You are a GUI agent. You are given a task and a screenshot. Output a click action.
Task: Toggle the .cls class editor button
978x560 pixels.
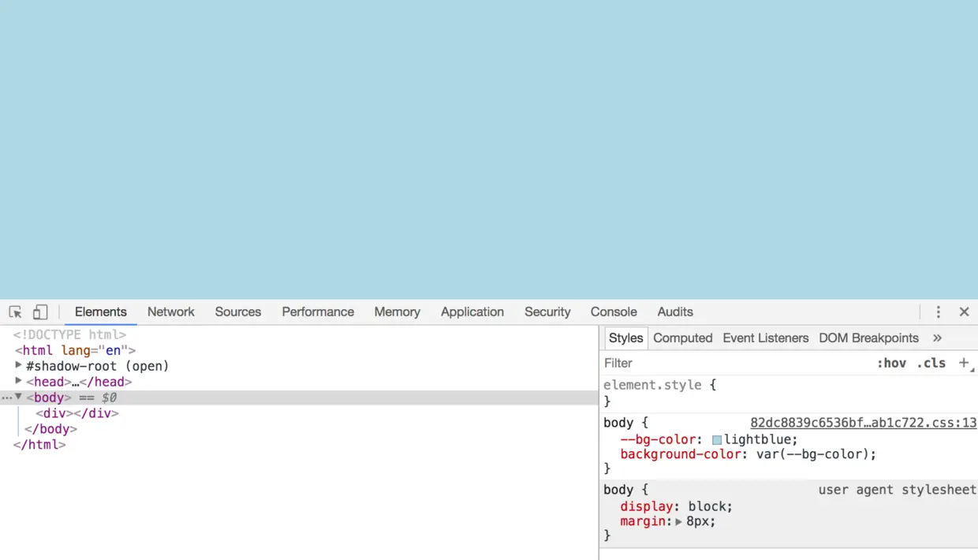click(931, 364)
